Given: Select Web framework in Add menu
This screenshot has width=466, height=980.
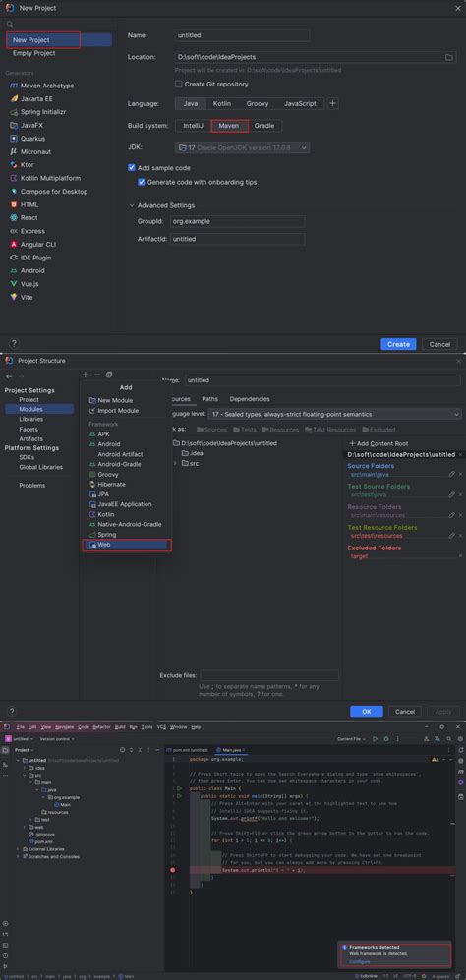Looking at the screenshot, I should coord(127,545).
